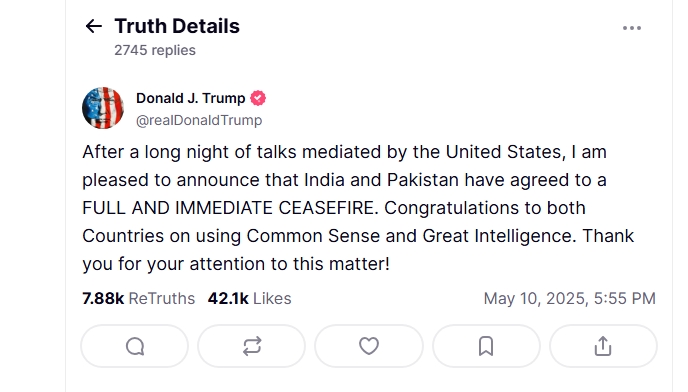Click the verified badge beside Donald J. Trump

258,98
